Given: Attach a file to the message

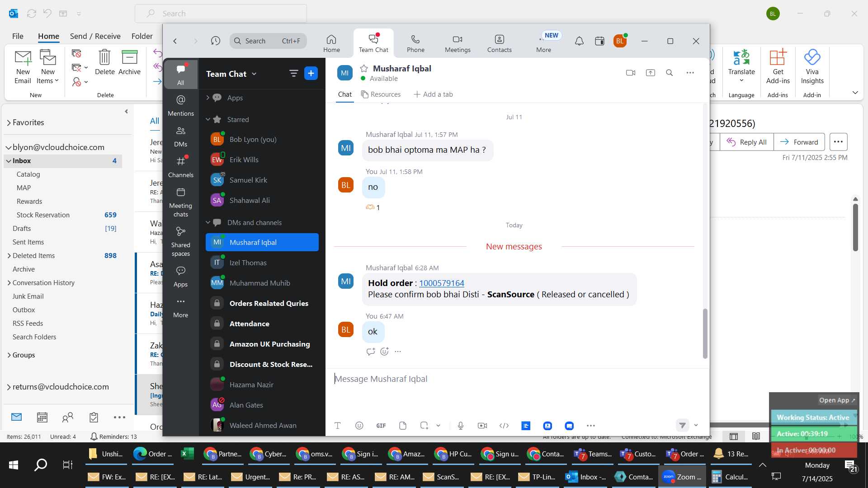Looking at the screenshot, I should [x=403, y=426].
